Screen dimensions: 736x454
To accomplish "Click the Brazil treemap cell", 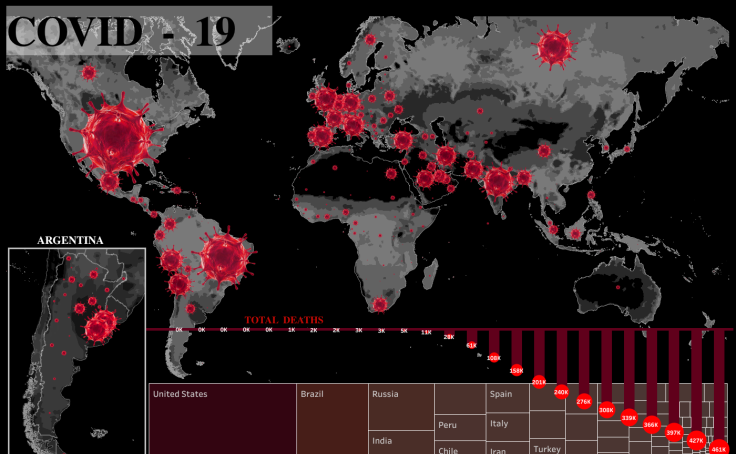I will pos(332,419).
